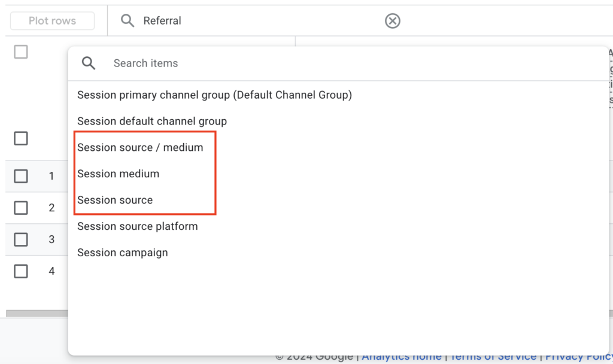
Task: Choose Session source platform from the list
Action: click(138, 226)
